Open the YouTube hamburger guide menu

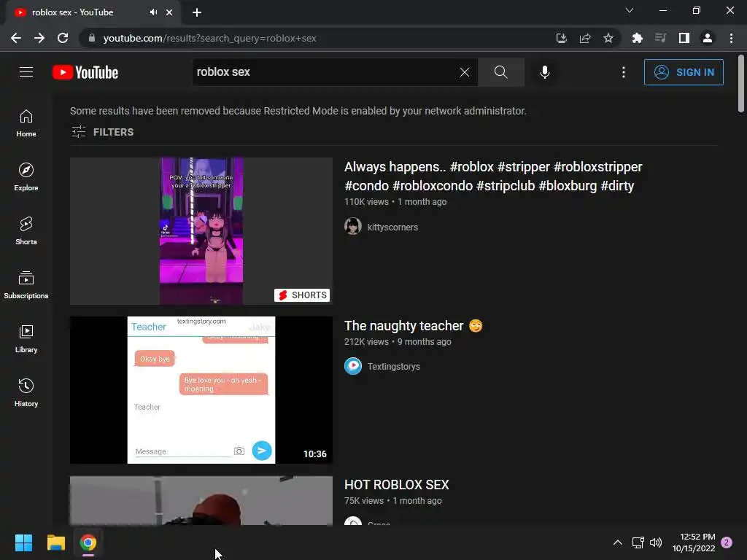pos(26,72)
